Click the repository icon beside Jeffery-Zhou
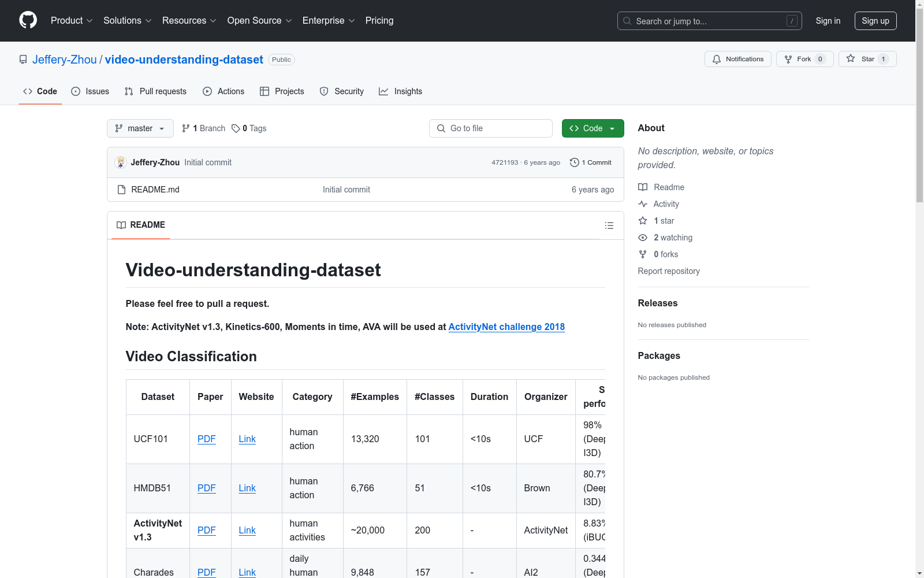Screen dimensions: 924x578 23,60
